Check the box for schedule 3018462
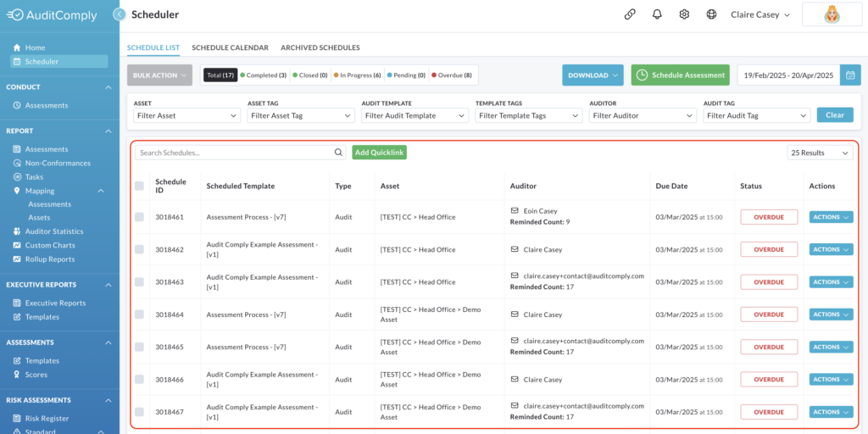868x434 pixels. [139, 250]
